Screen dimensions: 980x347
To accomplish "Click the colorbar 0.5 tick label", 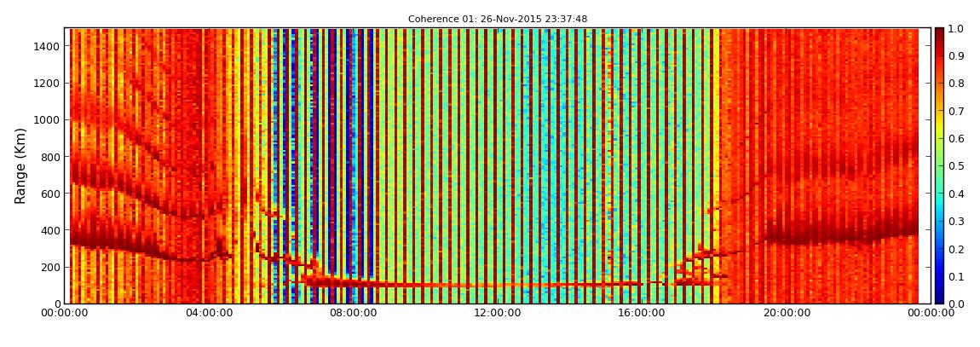I will coord(955,166).
